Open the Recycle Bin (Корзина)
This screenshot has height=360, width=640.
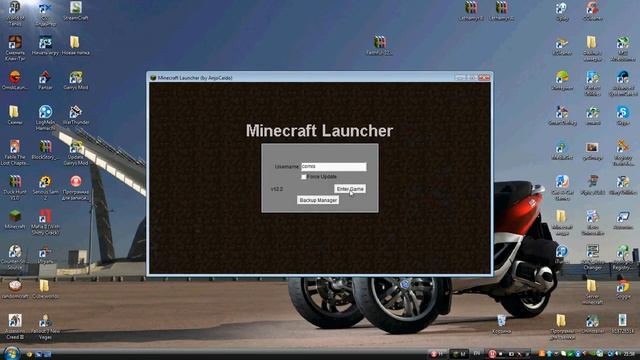pyautogui.click(x=502, y=324)
